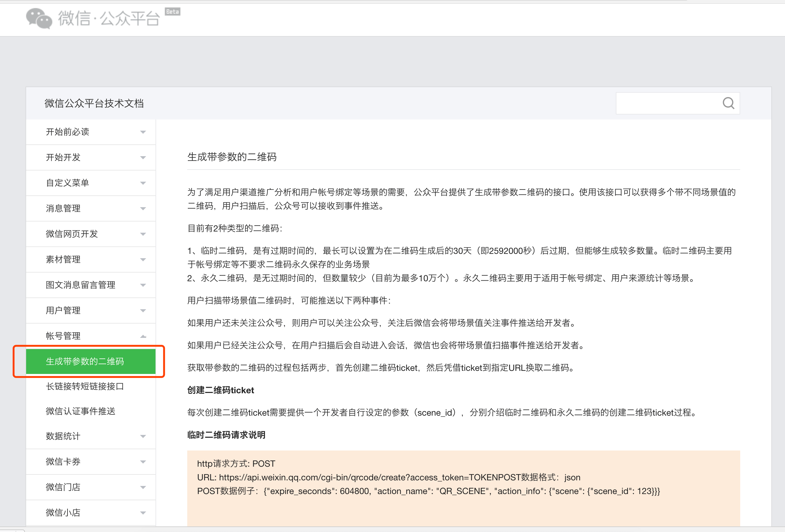The height and width of the screenshot is (532, 785).
Task: Open 长链接转短链接接口 page
Action: point(85,386)
